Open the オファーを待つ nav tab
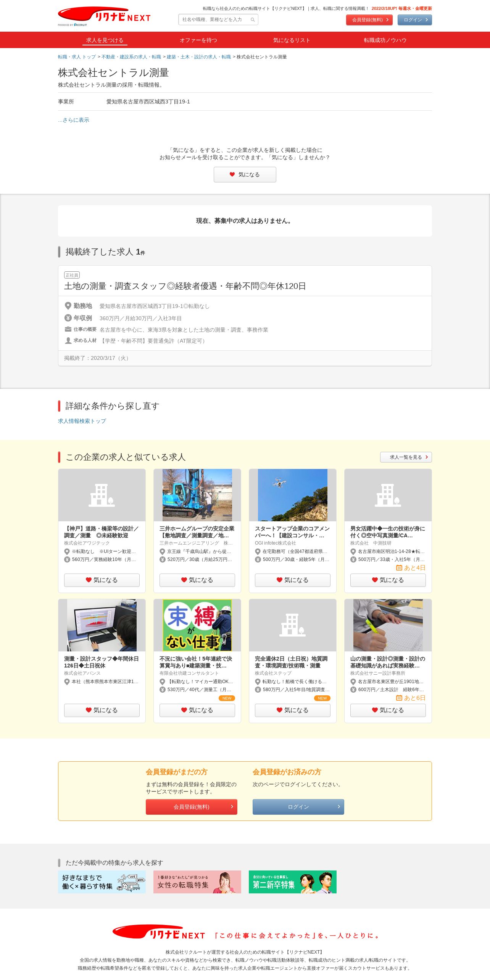The width and height of the screenshot is (490, 980). pyautogui.click(x=198, y=40)
